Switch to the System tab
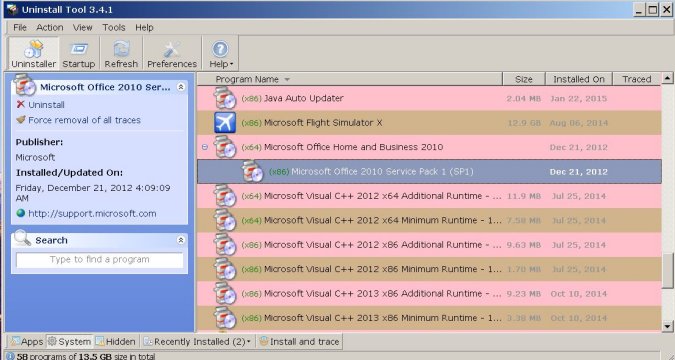Screen dimensions: 675x360 [x=69, y=341]
